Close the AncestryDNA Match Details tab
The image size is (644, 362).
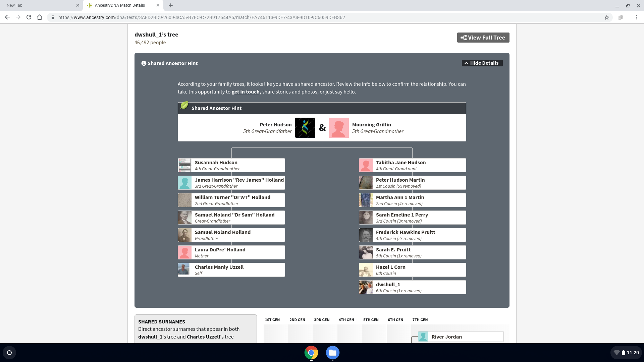tap(158, 5)
